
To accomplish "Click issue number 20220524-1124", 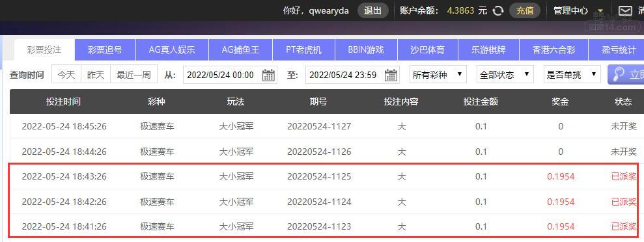I will pos(319,202).
